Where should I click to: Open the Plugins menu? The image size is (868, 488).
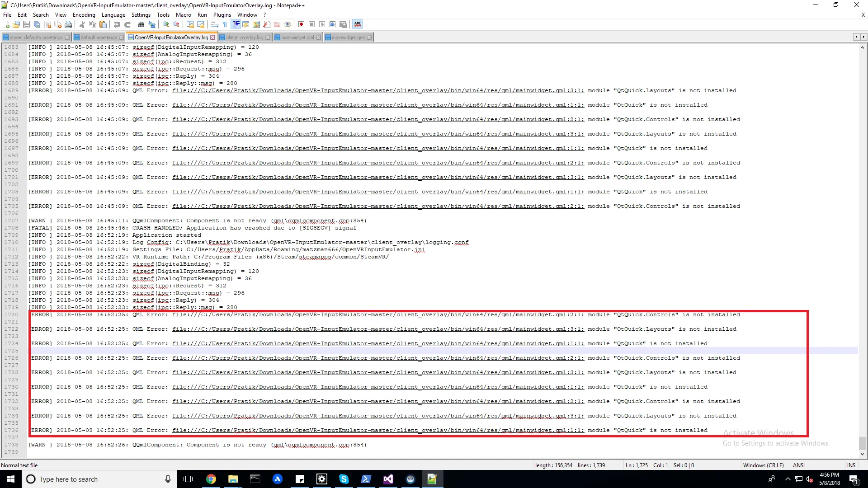222,15
